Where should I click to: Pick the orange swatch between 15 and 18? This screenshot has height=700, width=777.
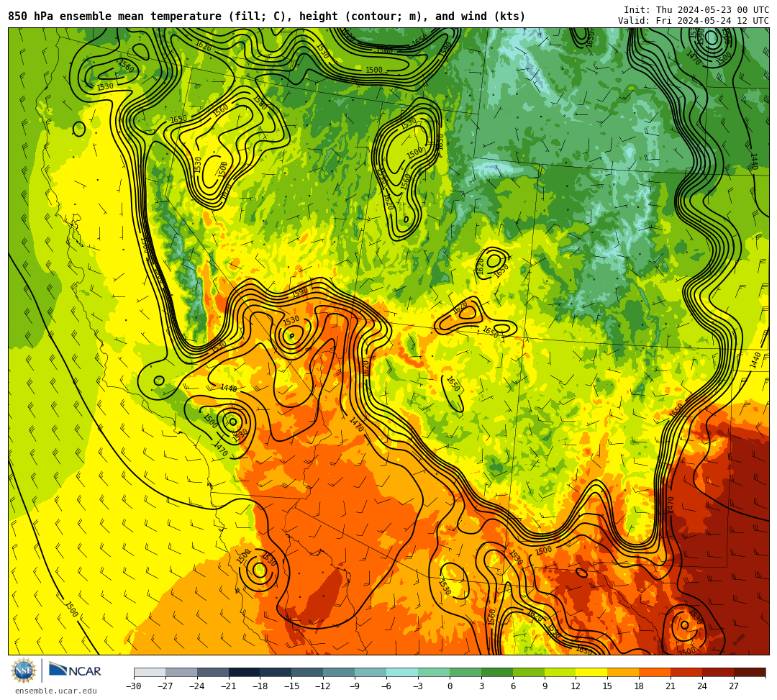pos(623,672)
